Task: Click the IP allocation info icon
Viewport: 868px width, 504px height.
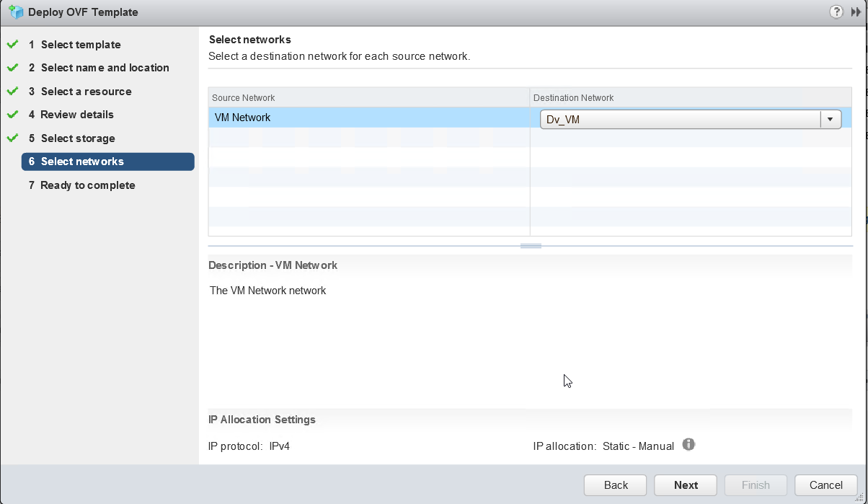Action: (x=688, y=445)
